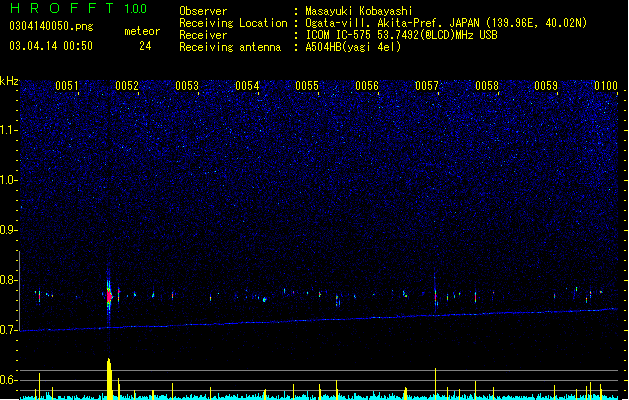The width and height of the screenshot is (629, 400).
Task: Click the kHz axis unit label
Action: click(x=9, y=81)
